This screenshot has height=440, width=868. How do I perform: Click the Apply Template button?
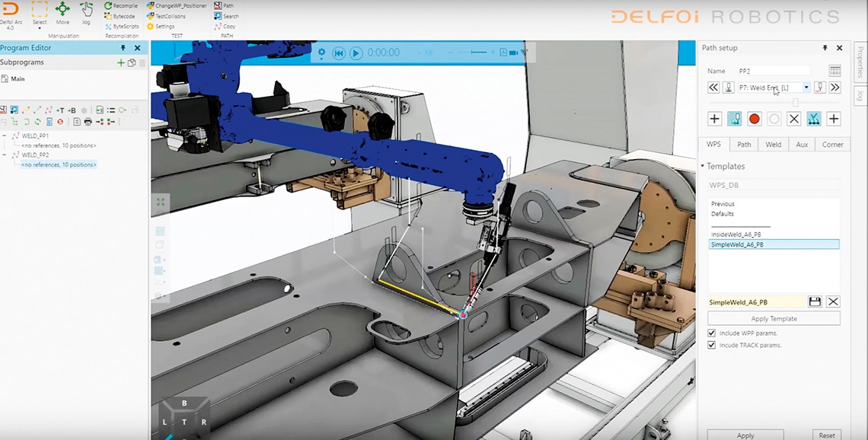click(x=774, y=319)
